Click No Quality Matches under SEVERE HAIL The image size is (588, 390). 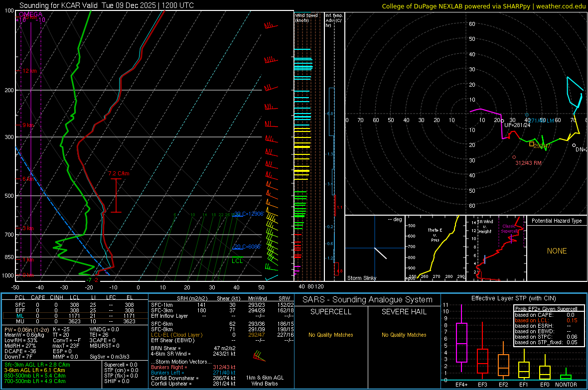(404, 335)
